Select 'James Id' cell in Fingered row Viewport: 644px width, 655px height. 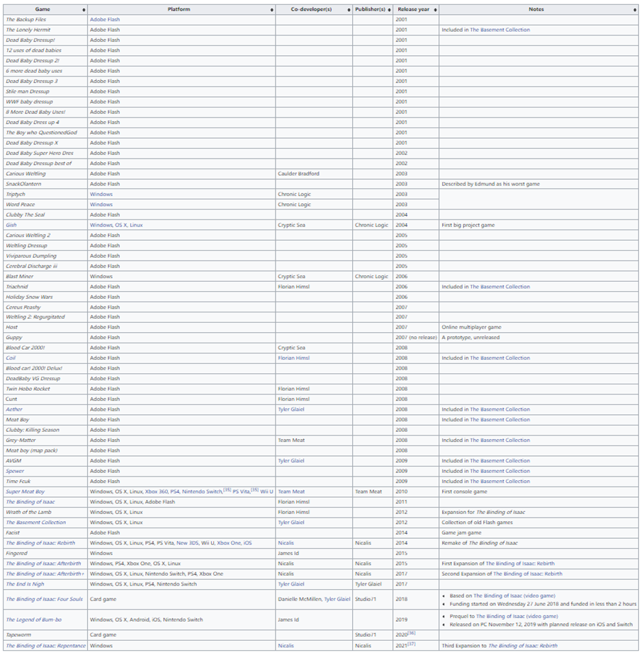point(288,554)
